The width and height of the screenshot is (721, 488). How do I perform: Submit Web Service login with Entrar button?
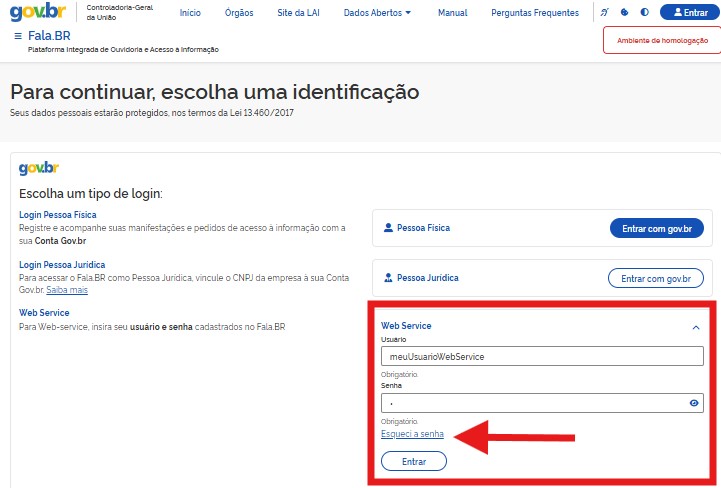pos(414,461)
